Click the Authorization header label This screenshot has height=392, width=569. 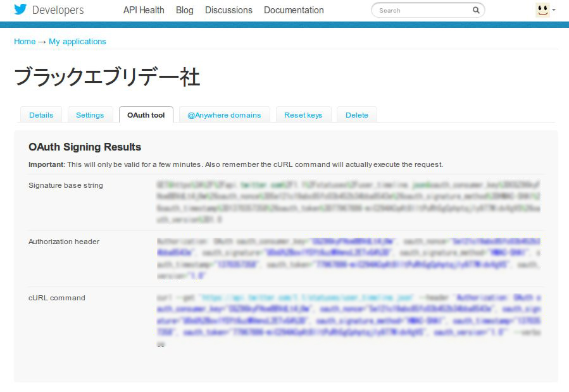pyautogui.click(x=64, y=242)
